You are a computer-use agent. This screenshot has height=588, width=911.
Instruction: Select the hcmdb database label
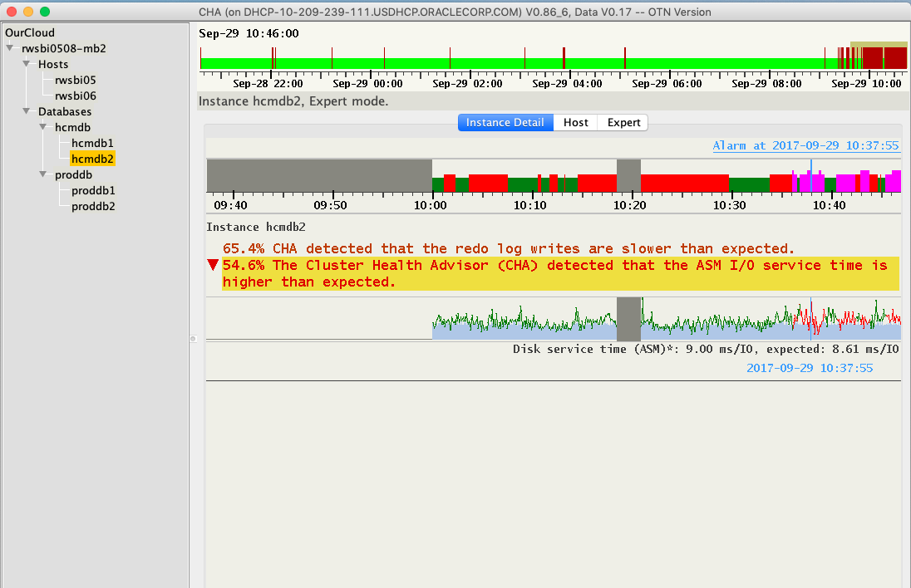point(72,126)
